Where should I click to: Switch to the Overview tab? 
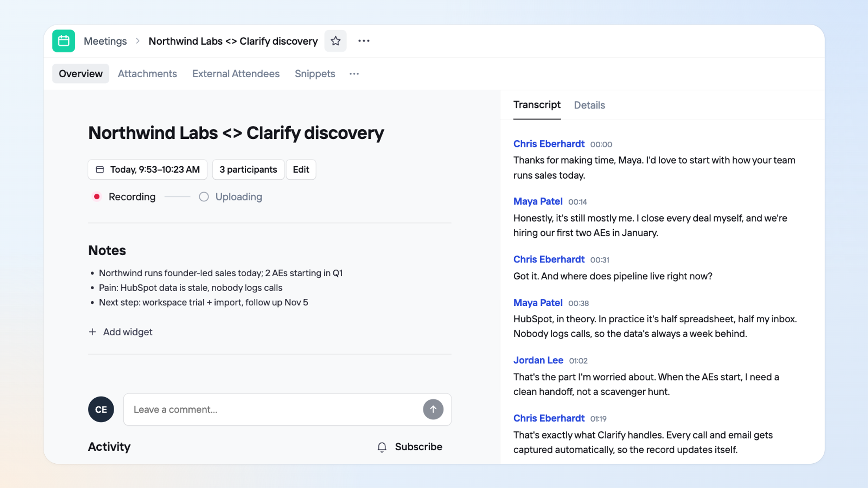(81, 74)
